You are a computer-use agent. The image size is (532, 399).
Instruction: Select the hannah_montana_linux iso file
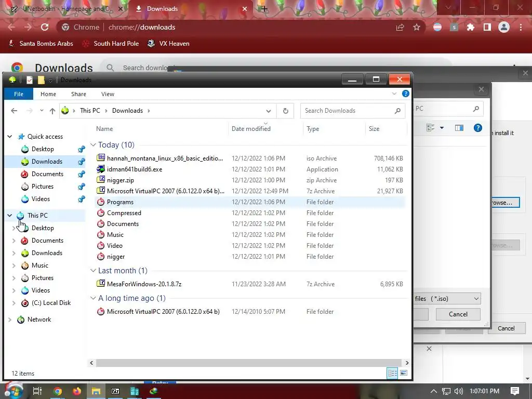click(x=165, y=158)
